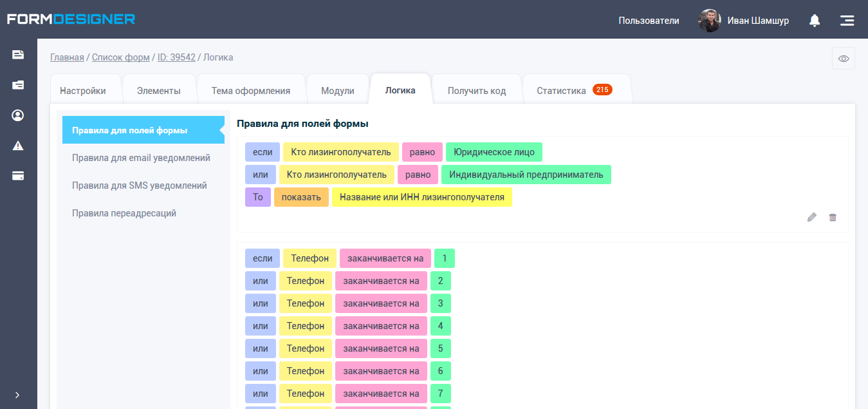868x409 pixels.
Task: Open the hamburger menu in header
Action: 847,21
